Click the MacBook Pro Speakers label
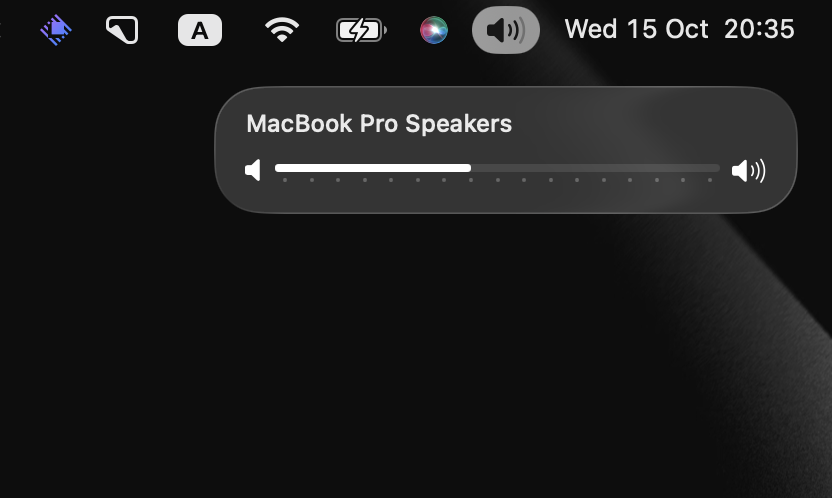Viewport: 832px width, 498px height. coord(379,124)
